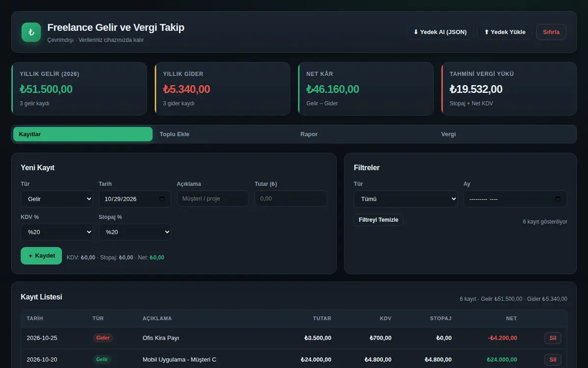Open the calendar picker icon in Tarih field

click(162, 199)
